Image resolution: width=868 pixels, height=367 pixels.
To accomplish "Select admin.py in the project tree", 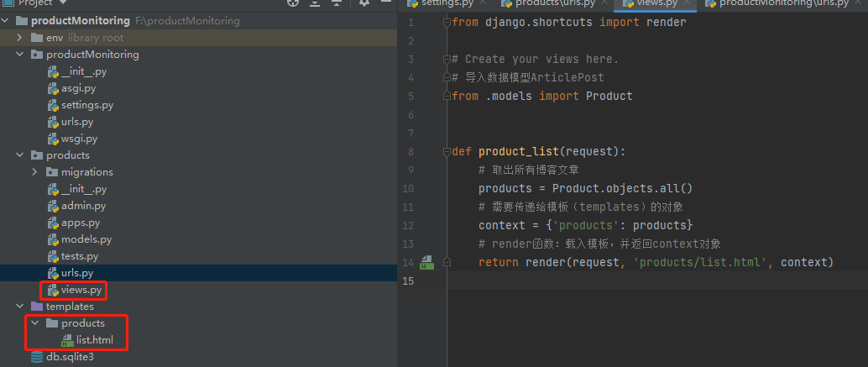I will 84,206.
